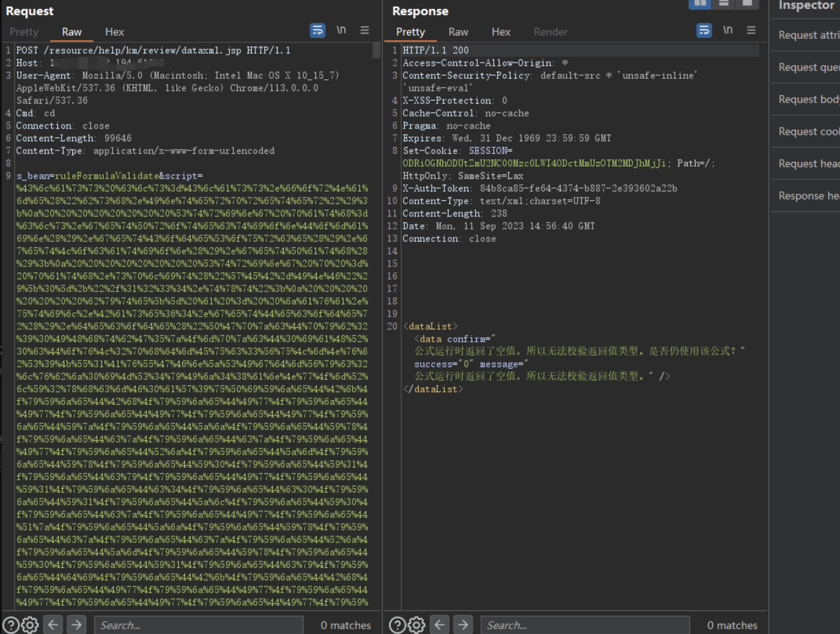Click the Request pane vertical scrollbar

(376, 51)
